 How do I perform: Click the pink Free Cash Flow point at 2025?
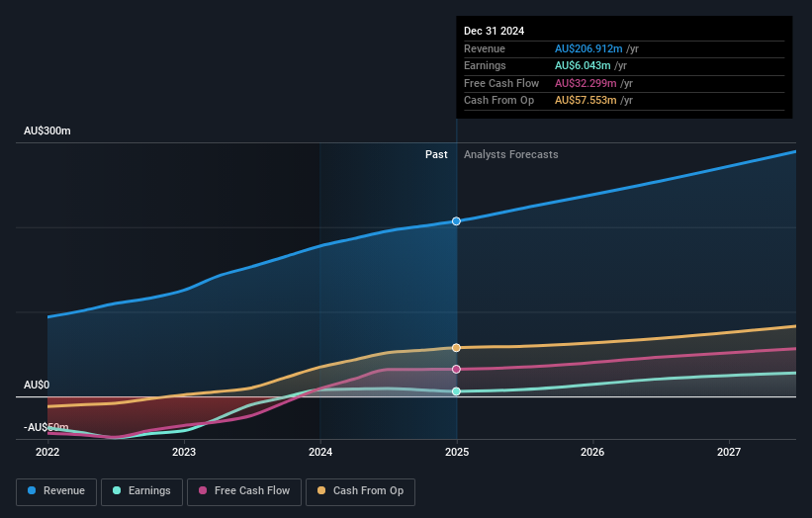coord(456,369)
